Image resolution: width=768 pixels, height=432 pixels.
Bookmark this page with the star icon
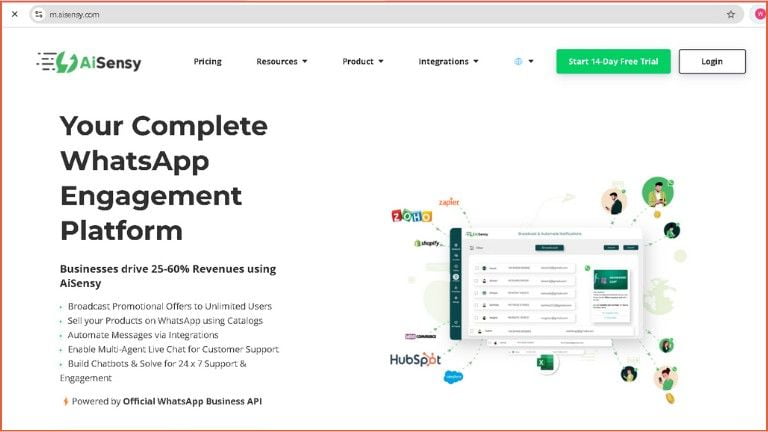pyautogui.click(x=731, y=14)
